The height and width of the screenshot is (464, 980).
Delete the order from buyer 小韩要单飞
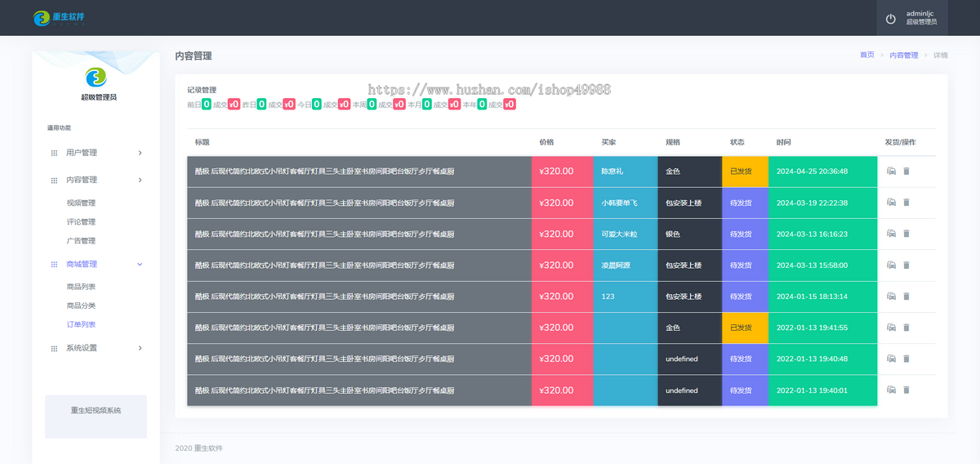click(x=906, y=203)
